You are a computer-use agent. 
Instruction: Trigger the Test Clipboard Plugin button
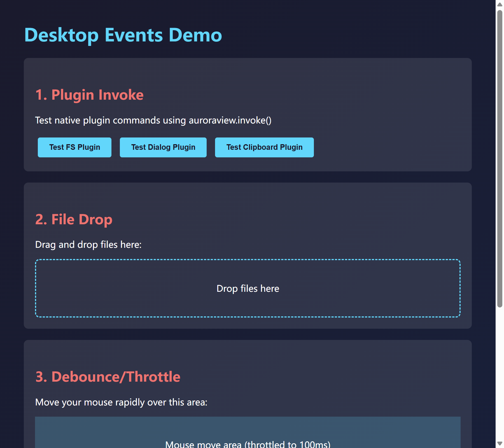(264, 147)
